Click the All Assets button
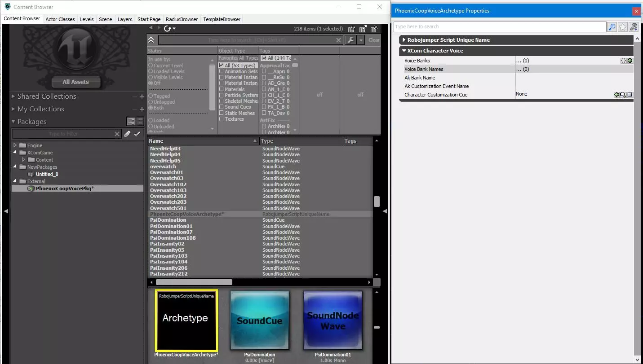 coord(75,82)
